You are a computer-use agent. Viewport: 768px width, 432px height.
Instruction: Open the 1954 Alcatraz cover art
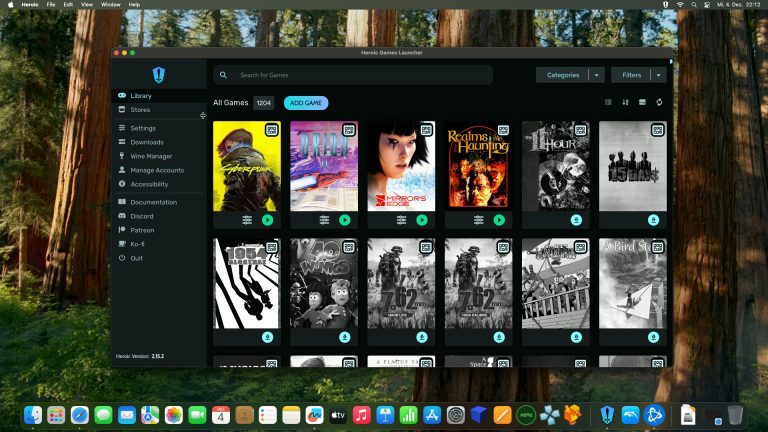[247, 284]
